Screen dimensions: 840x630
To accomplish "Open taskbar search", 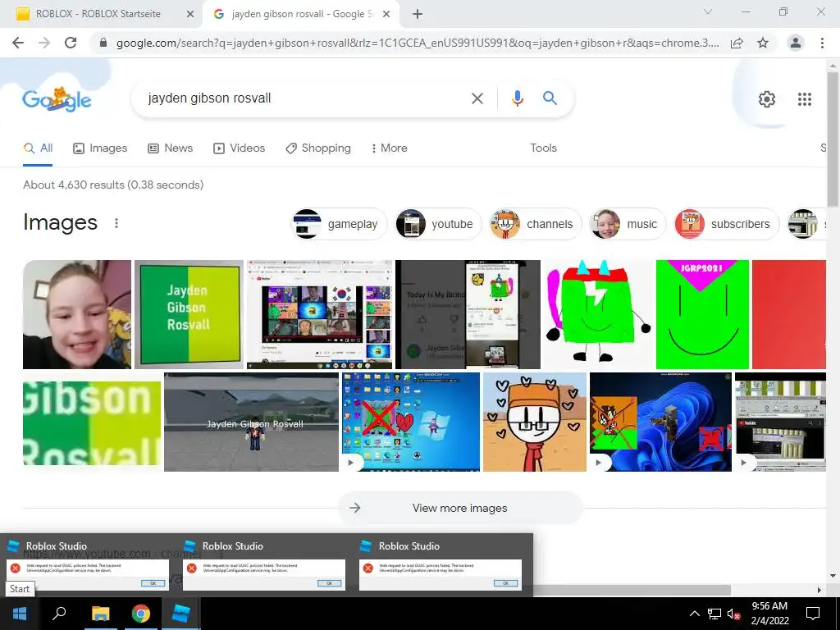I will coord(59,614).
